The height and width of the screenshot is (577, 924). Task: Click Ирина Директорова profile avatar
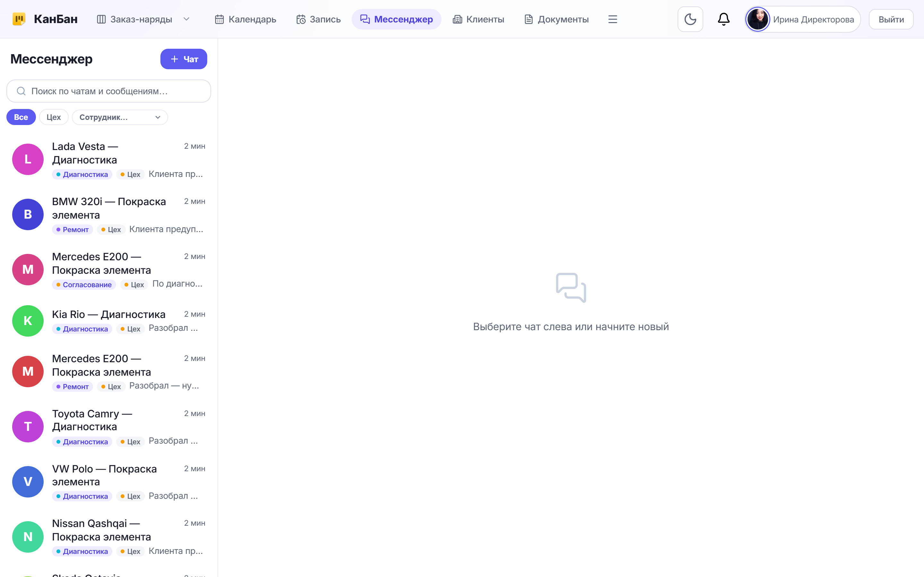(757, 19)
